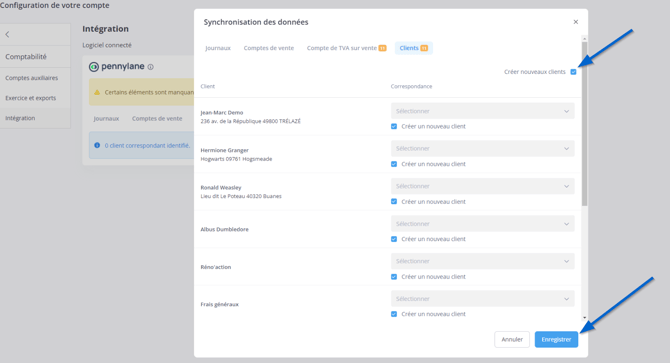Click the back chevron in the sidebar
Image resolution: width=670 pixels, height=363 pixels.
[7, 35]
